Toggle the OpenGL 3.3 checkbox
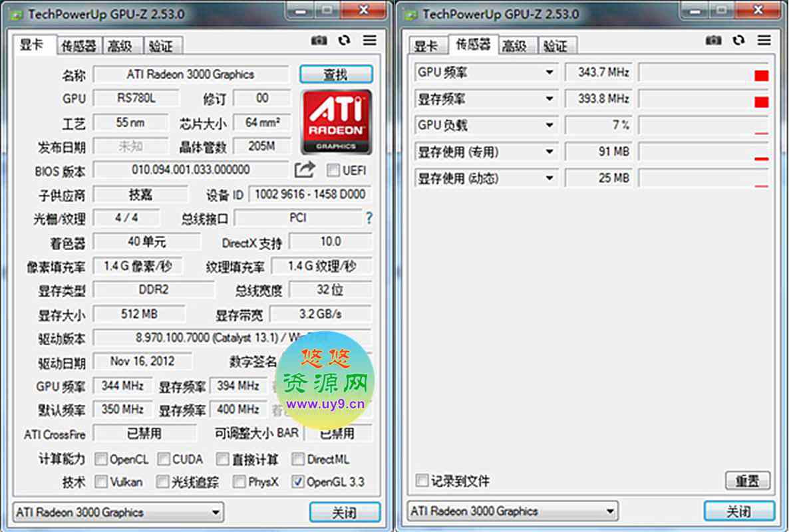789x532 pixels. [298, 481]
